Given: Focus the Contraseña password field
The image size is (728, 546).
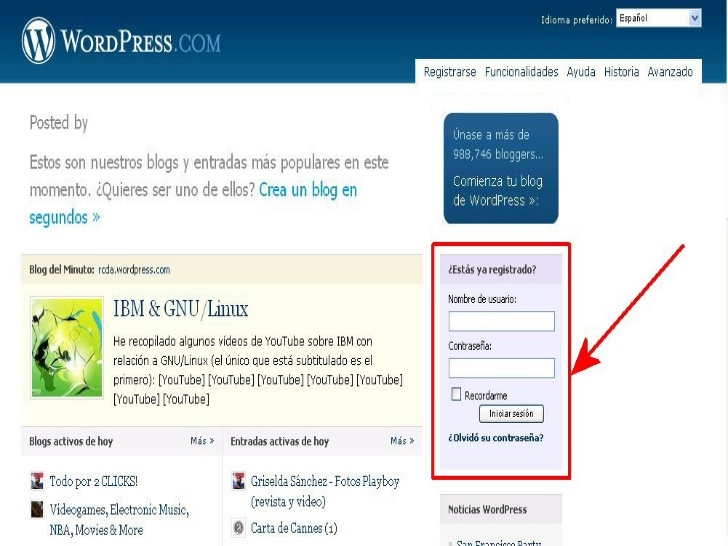Looking at the screenshot, I should 501,368.
